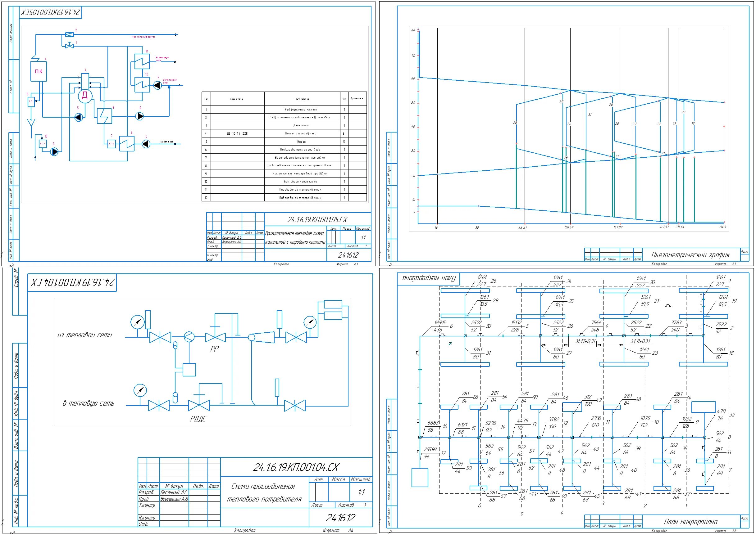Click the РР regulator valve symbol
This screenshot has width=756, height=535.
[x=215, y=337]
